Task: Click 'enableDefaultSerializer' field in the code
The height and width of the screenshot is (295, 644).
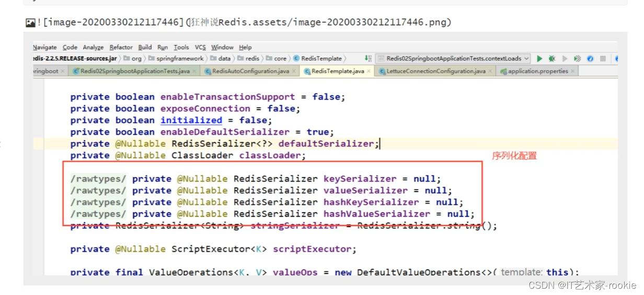Action: click(x=225, y=132)
